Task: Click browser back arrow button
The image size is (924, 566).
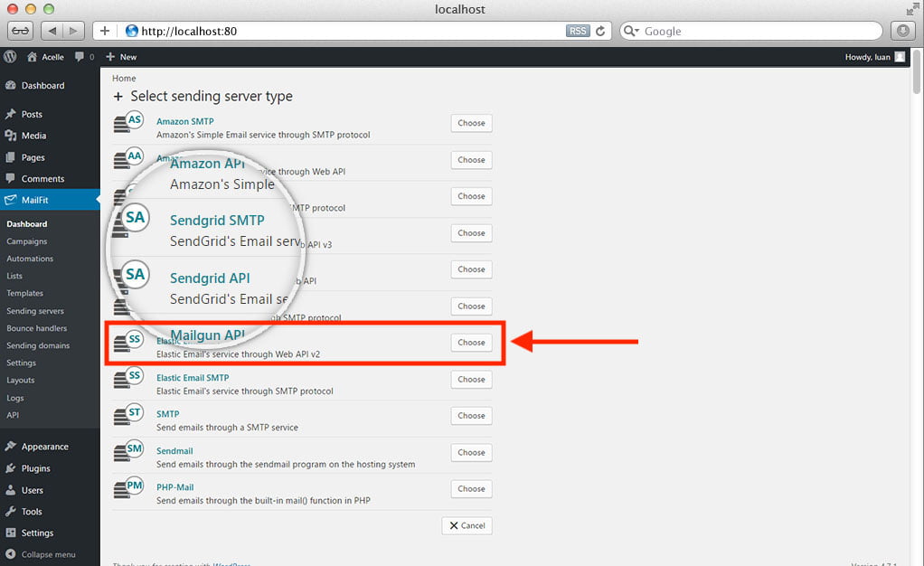Action: pos(52,31)
